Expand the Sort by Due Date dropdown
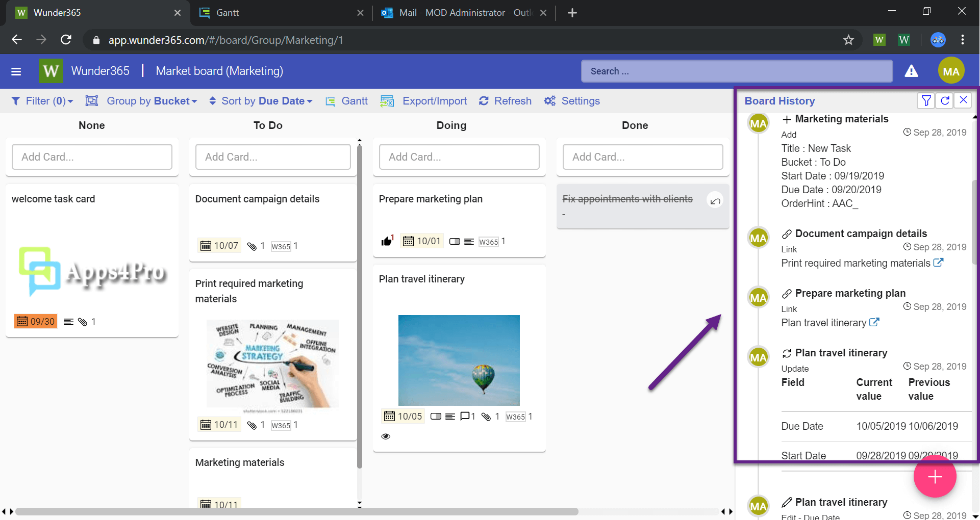The width and height of the screenshot is (980, 520). point(261,101)
